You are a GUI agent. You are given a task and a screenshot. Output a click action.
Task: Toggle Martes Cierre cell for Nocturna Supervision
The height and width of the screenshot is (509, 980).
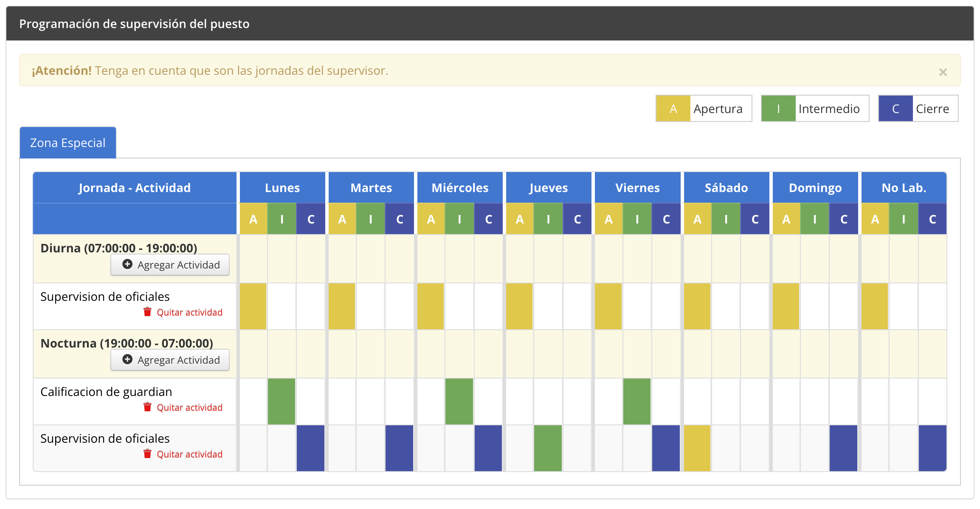(399, 448)
